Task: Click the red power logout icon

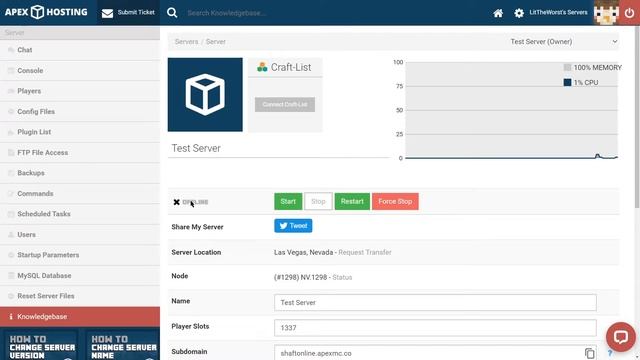Action: point(629,13)
